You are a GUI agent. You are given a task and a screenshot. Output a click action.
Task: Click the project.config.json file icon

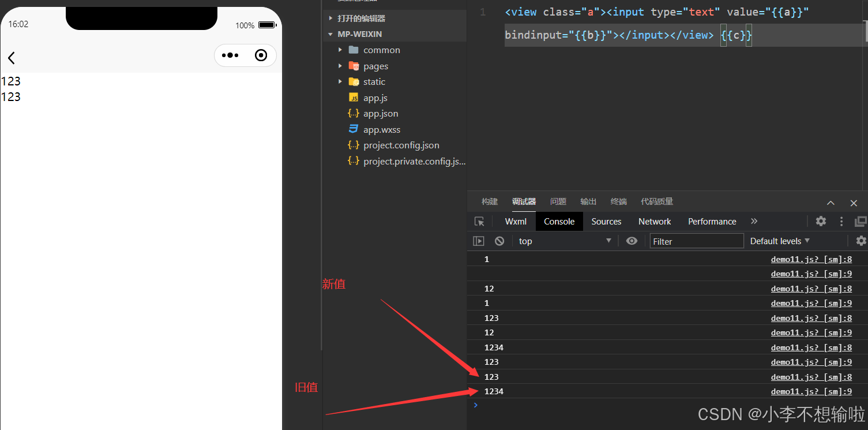click(x=354, y=145)
